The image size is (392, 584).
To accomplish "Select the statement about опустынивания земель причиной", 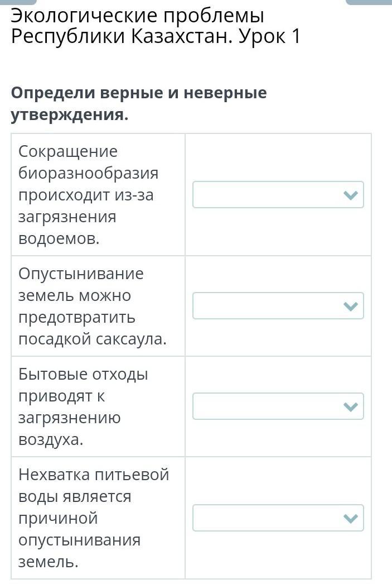I will pos(94,518).
